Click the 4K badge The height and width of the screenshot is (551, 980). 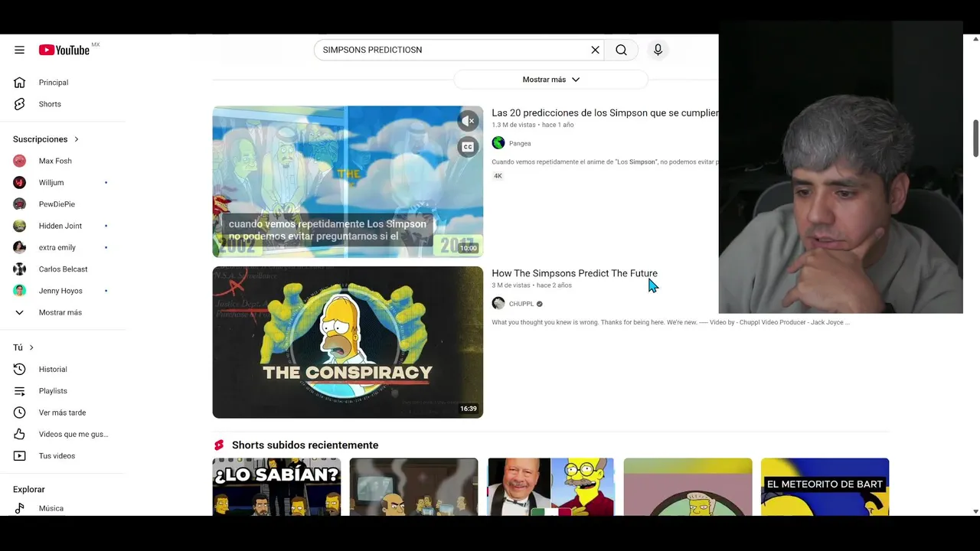tap(498, 176)
